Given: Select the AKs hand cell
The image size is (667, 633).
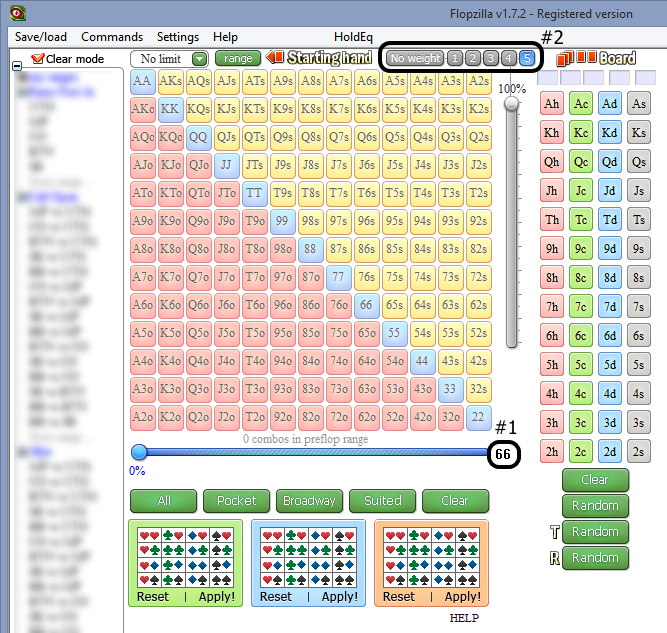Looking at the screenshot, I should [x=170, y=81].
